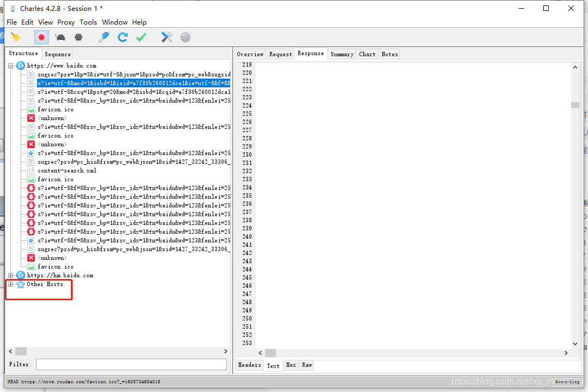The image size is (588, 392).
Task: Click the structure horizontal scrollbar thumb
Action: click(21, 352)
